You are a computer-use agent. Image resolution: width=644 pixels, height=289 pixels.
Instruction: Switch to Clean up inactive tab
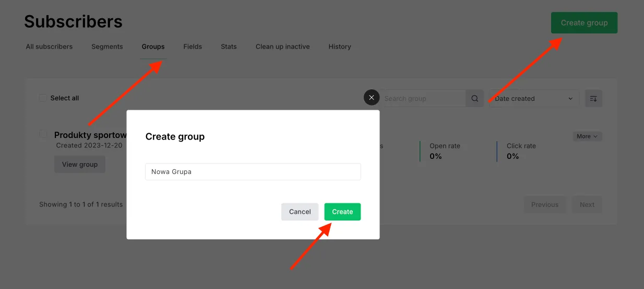(x=282, y=47)
